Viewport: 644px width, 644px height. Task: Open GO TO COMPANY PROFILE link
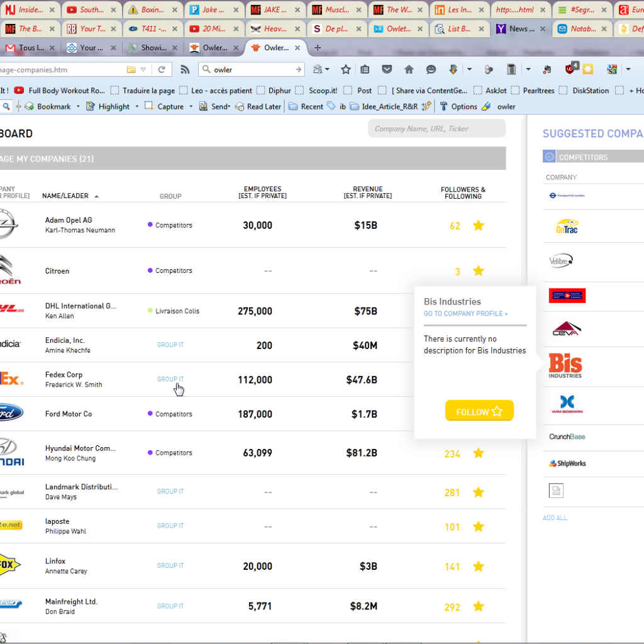[x=466, y=313]
